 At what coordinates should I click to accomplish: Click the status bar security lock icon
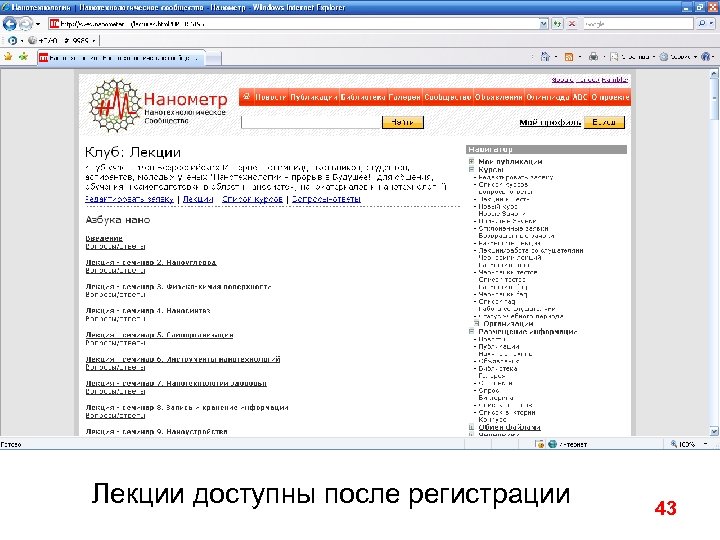click(x=540, y=444)
